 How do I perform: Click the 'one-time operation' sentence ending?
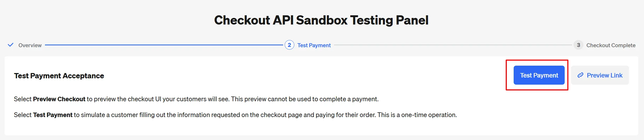[417, 115]
